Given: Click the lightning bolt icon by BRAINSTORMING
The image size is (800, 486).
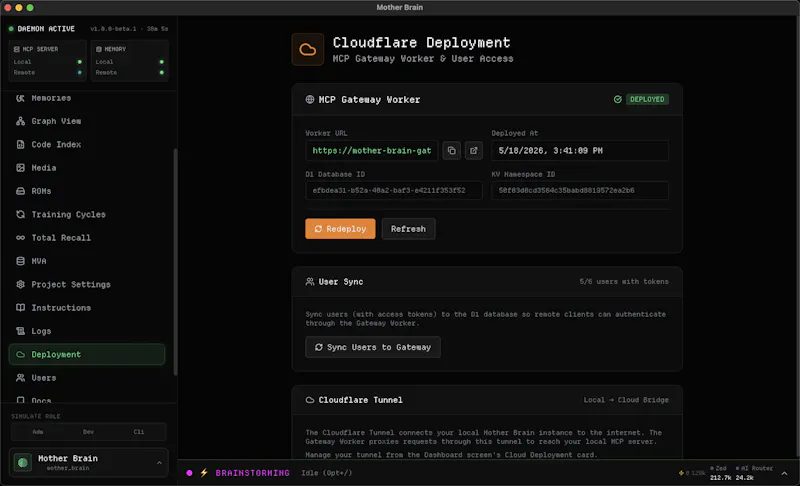Looking at the screenshot, I should click(204, 473).
